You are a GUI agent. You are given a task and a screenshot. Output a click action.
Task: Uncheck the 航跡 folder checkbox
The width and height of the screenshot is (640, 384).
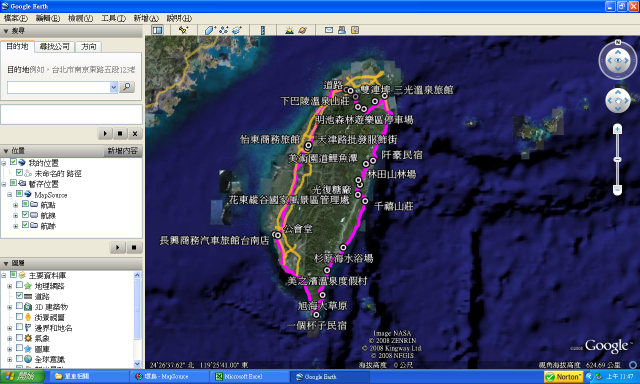[x=25, y=225]
